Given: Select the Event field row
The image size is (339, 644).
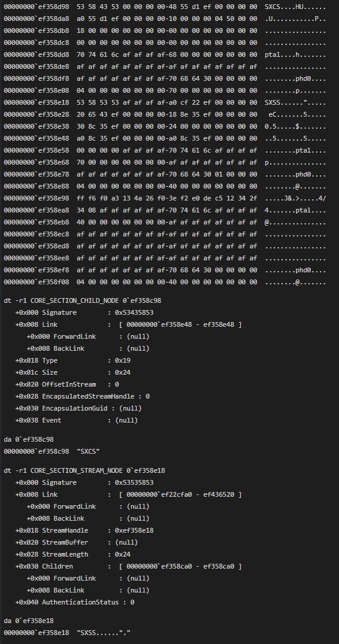Looking at the screenshot, I should point(77,420).
